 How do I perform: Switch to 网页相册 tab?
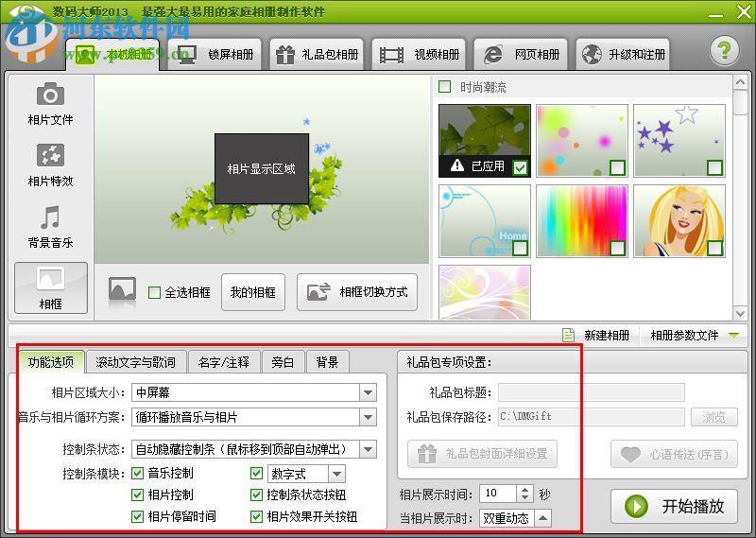point(521,55)
